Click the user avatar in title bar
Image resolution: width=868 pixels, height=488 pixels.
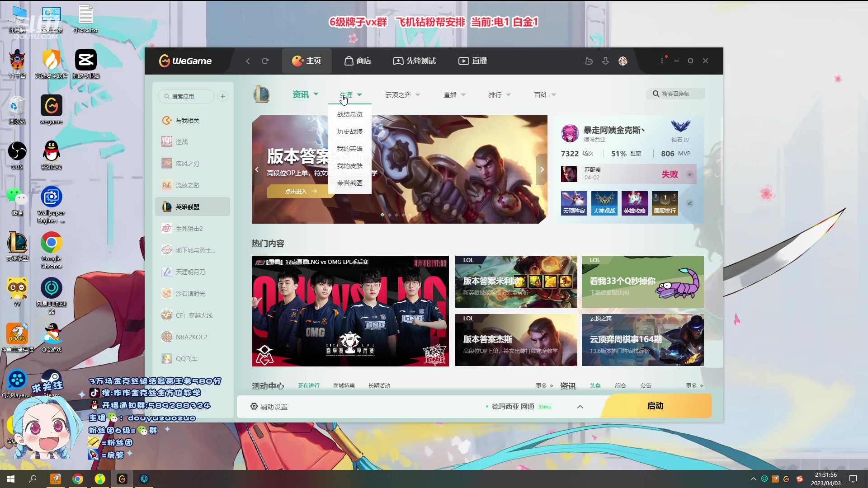click(623, 61)
